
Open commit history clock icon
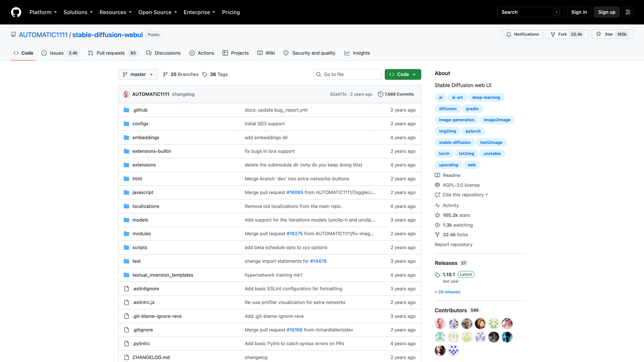[380, 94]
